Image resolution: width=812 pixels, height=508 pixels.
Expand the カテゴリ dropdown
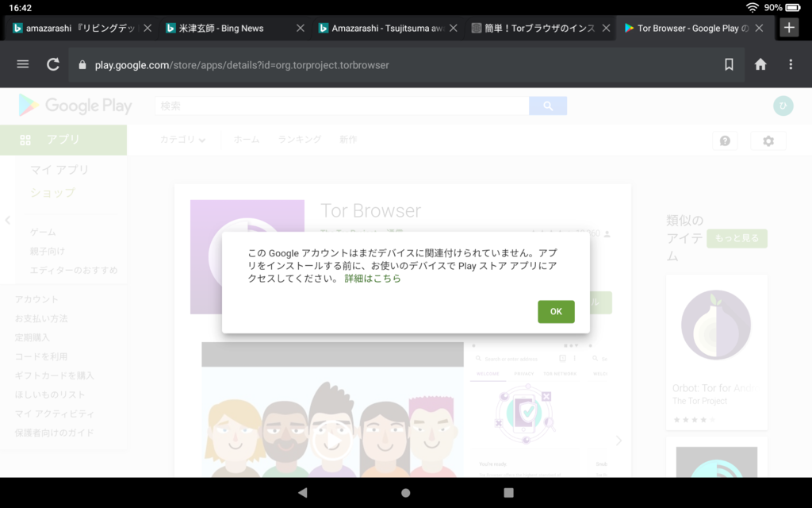point(182,140)
